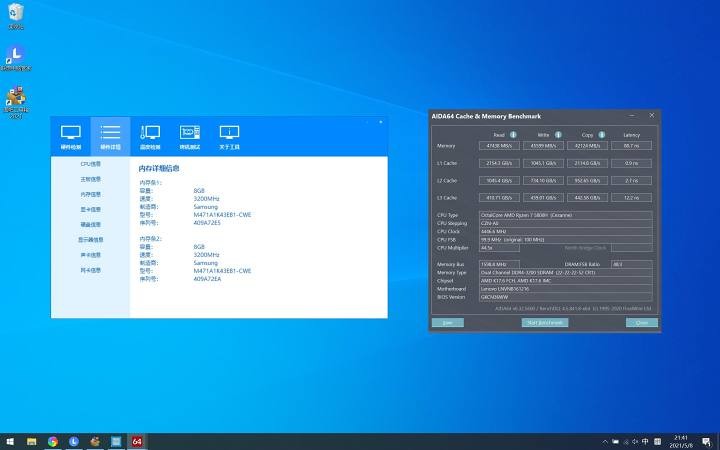Click the info icon next to Write
The image size is (720, 450).
(x=558, y=135)
